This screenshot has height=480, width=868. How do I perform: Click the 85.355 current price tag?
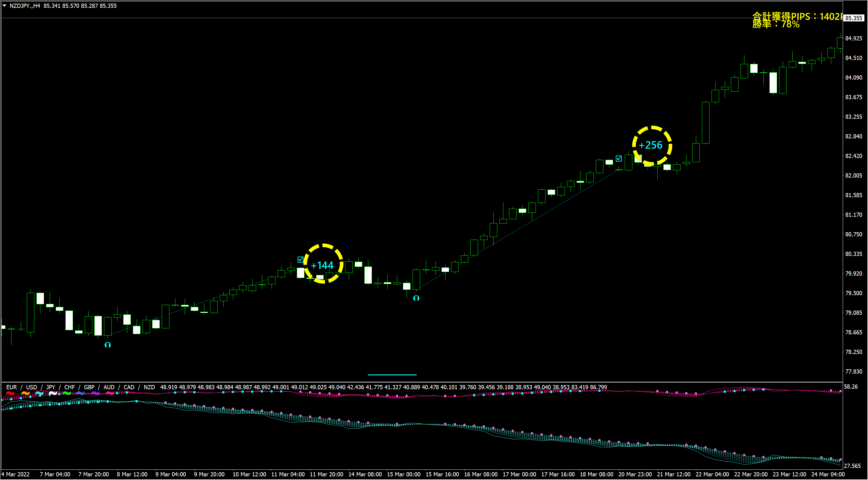(x=854, y=18)
